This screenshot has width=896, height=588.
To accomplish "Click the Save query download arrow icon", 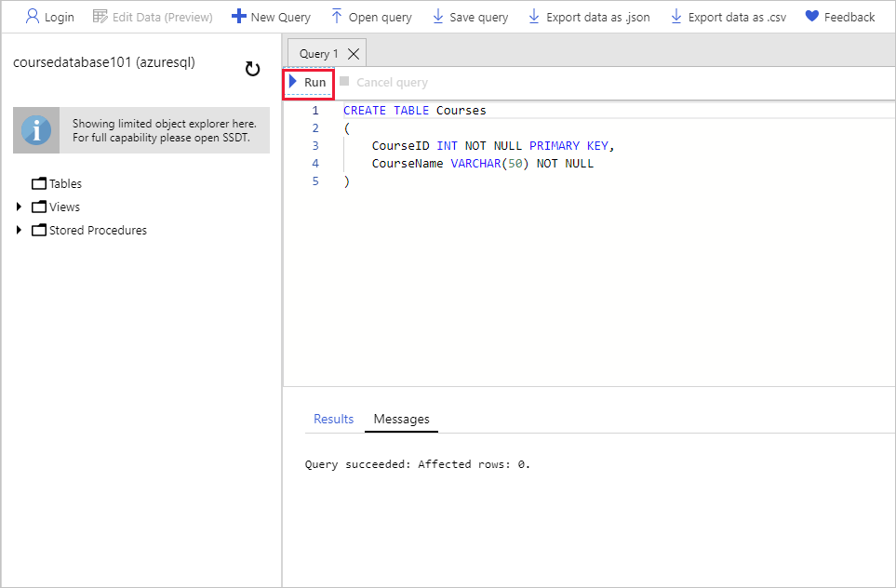I will [x=437, y=16].
